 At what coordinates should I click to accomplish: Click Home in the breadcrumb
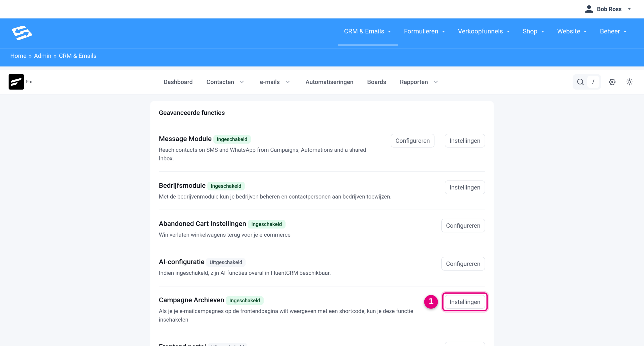[x=18, y=56]
